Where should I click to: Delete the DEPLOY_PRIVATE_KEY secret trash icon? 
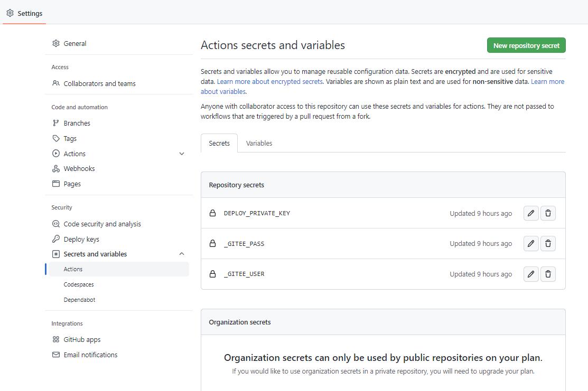click(x=548, y=213)
